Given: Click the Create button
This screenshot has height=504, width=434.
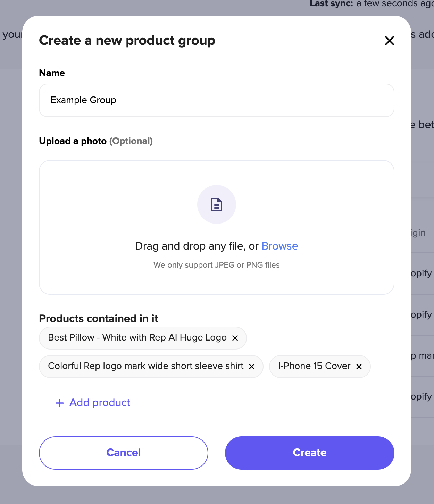Looking at the screenshot, I should [310, 453].
